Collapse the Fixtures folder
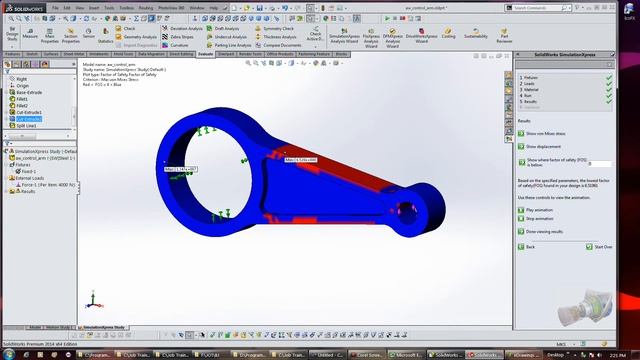The image size is (640, 360). 6,165
